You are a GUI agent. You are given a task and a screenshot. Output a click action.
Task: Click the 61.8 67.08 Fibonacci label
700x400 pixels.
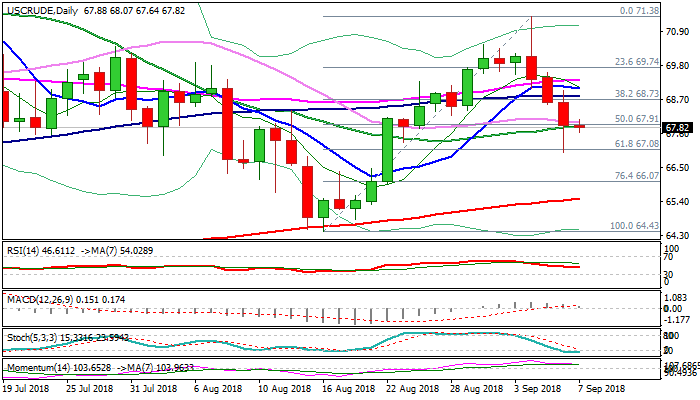(638, 144)
